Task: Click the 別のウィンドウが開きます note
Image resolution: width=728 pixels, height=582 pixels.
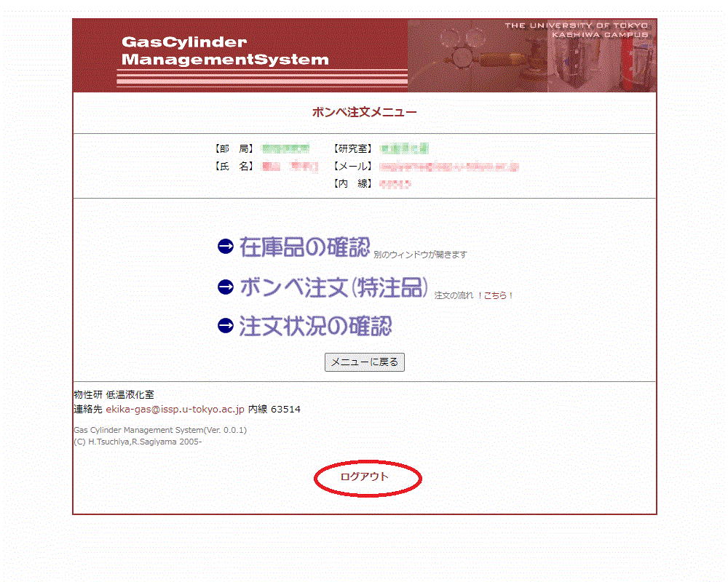Action: [x=420, y=255]
